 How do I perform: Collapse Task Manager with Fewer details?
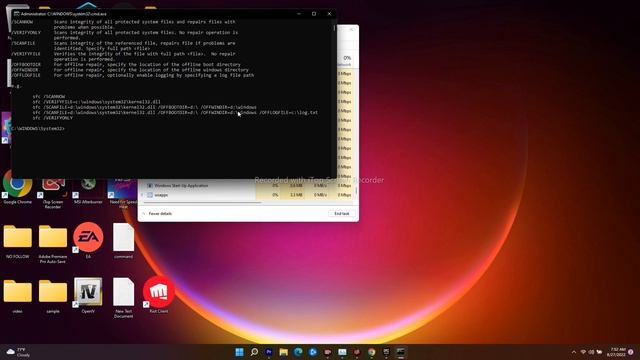pos(157,213)
